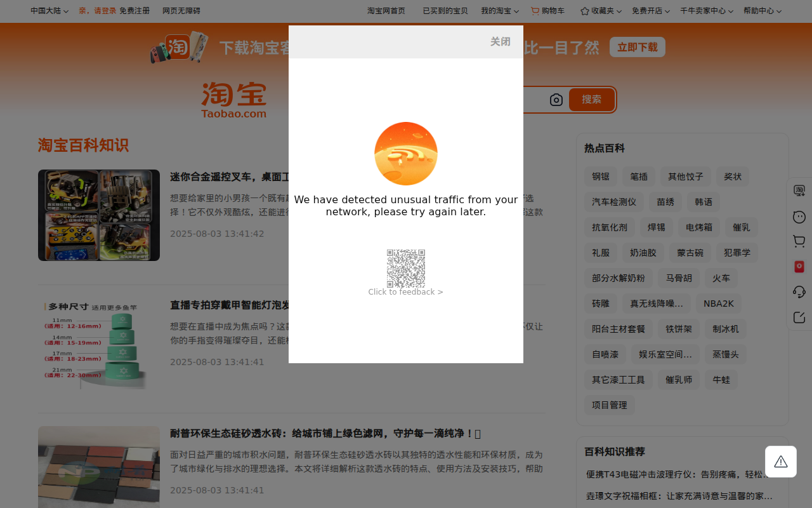Expand the 中国大陆 region dropdown
This screenshot has width=812, height=508.
(48, 10)
